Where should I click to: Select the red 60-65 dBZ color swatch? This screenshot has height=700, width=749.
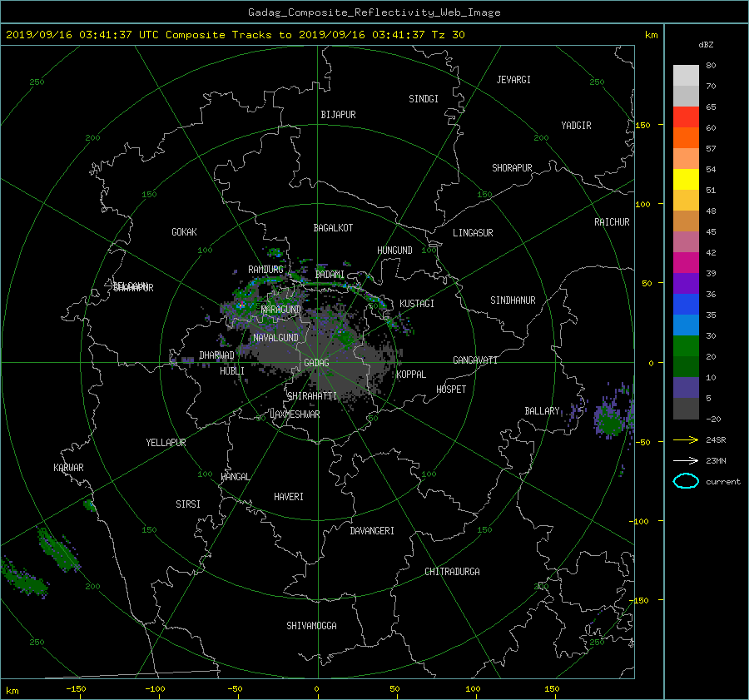click(x=686, y=117)
